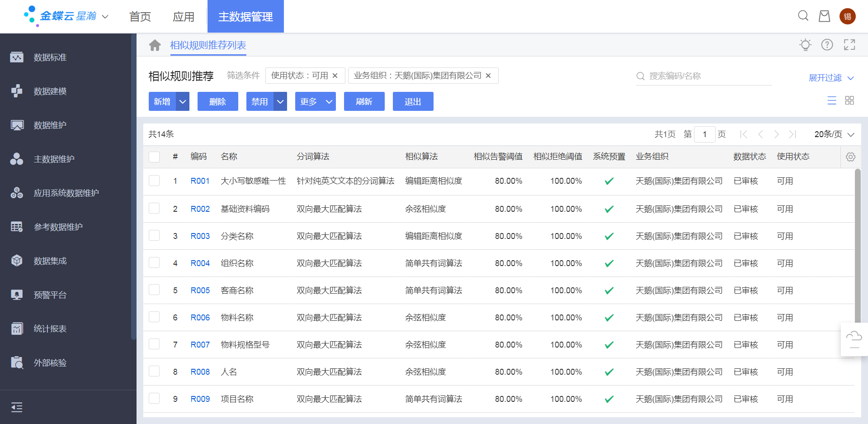Viewport: 868px width, 424px height.
Task: Tick the checkbox for row R005
Action: pos(154,290)
